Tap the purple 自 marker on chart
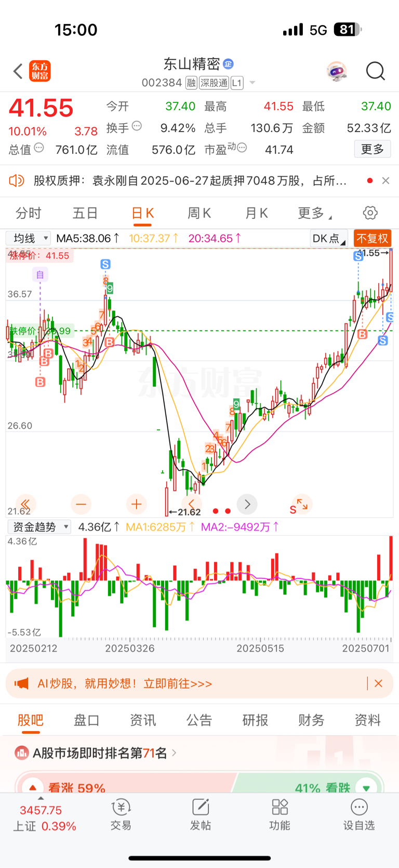The width and height of the screenshot is (399, 868). pos(40,274)
